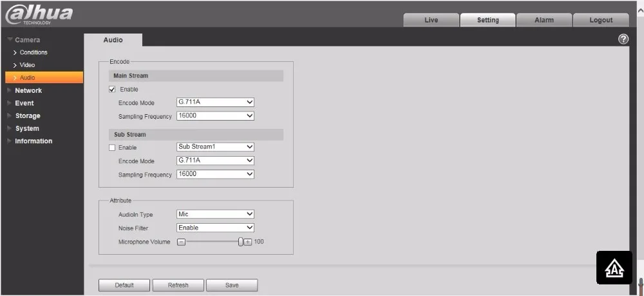Click the plus icon for Microphone Volume
The height and width of the screenshot is (296, 644).
(248, 242)
